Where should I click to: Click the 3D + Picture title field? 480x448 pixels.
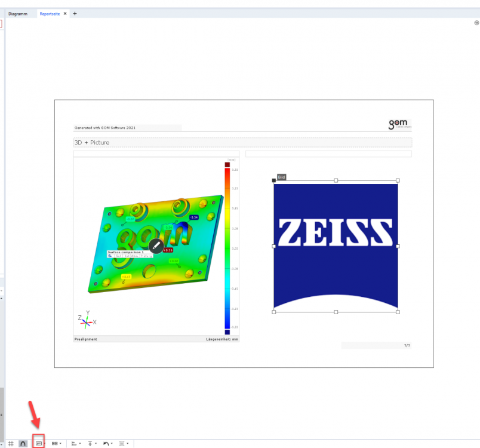pyautogui.click(x=243, y=143)
